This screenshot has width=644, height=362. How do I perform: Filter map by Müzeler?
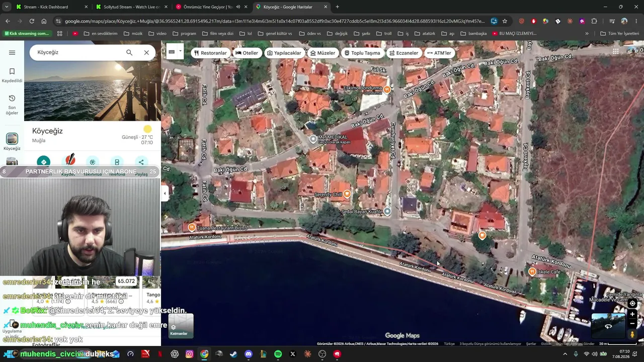pos(323,53)
